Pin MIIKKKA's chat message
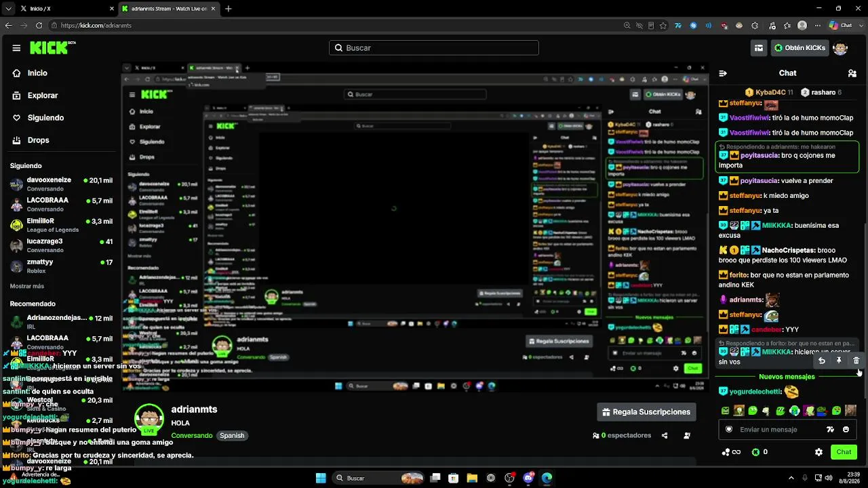The image size is (868, 488). (x=839, y=361)
